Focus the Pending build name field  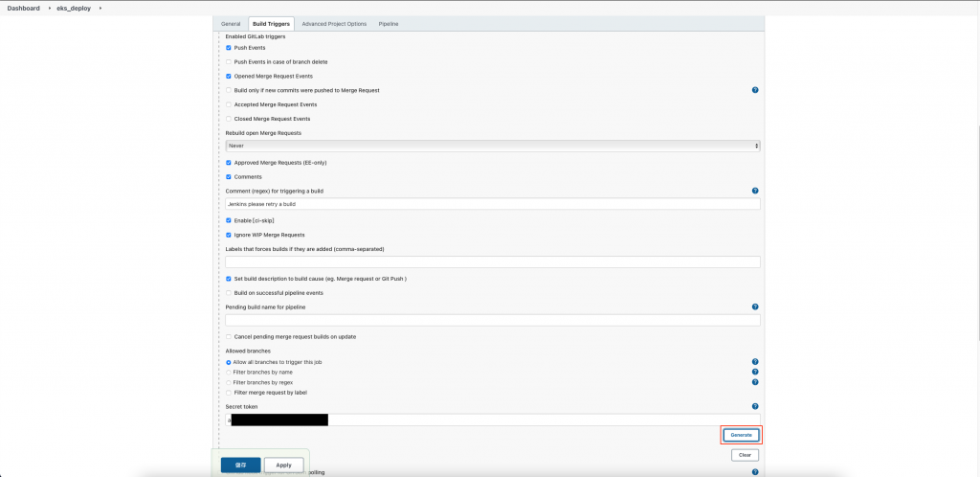[x=493, y=320]
